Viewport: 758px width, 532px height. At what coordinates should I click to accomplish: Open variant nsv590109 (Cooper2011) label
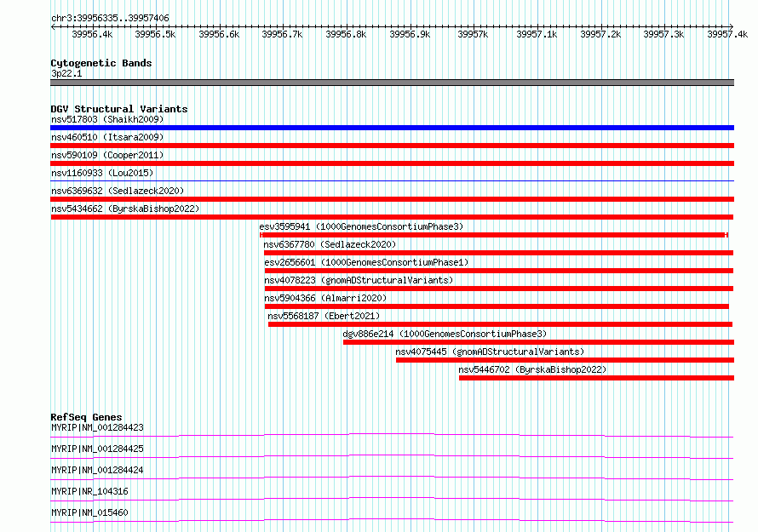click(x=107, y=155)
